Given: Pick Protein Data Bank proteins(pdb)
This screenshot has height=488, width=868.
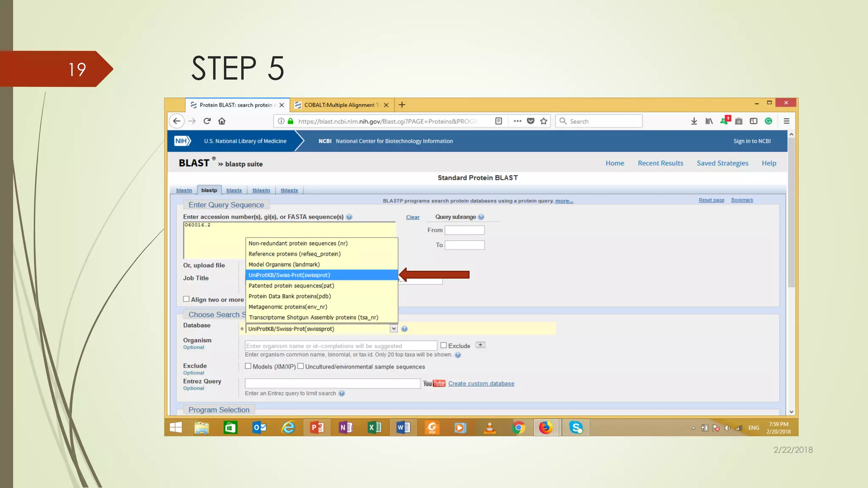Looking at the screenshot, I should coord(322,296).
